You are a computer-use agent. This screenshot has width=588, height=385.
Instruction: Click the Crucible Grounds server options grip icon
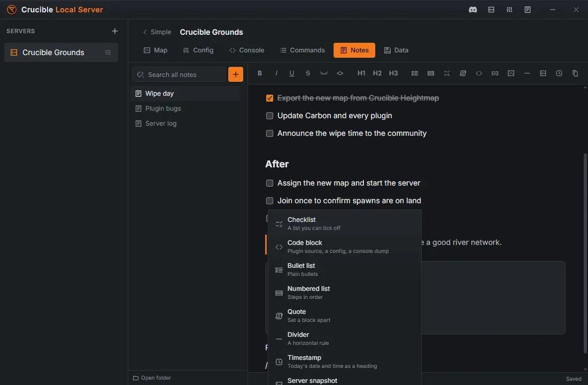108,52
